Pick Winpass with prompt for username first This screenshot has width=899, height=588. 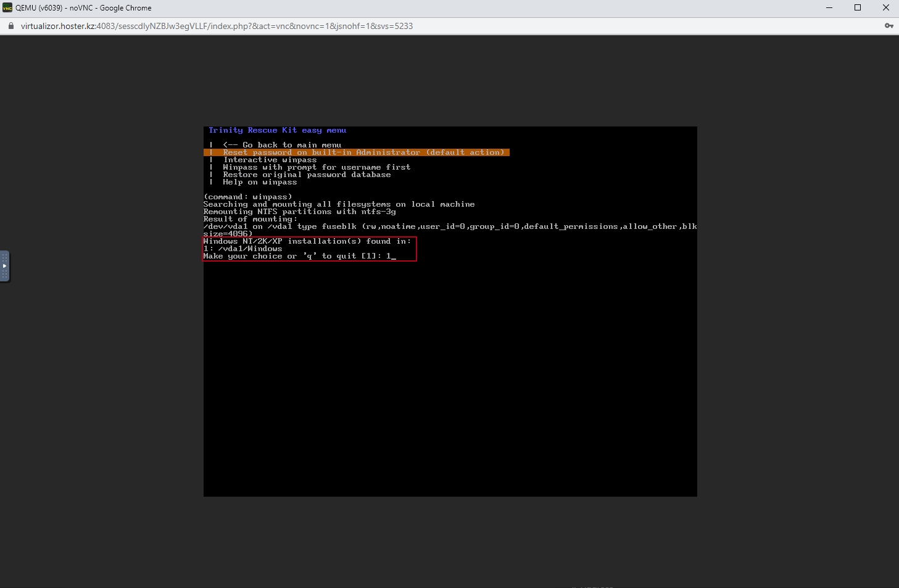(316, 167)
